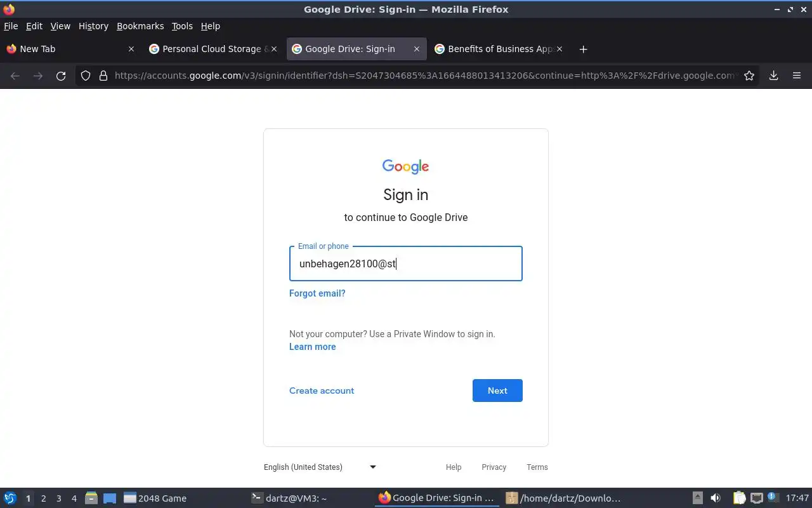Close the Google Drive Sign-in tab
The height and width of the screenshot is (508, 812).
[x=417, y=49]
